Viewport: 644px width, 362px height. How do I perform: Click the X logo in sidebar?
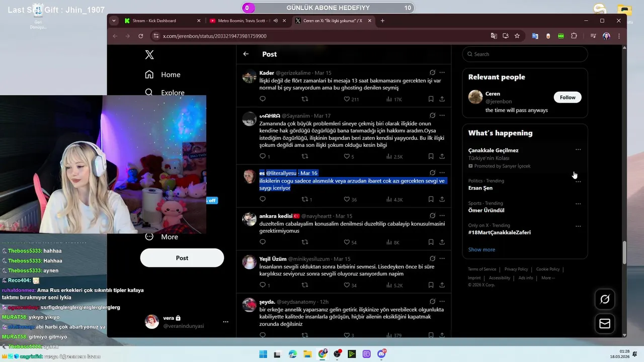(x=149, y=55)
